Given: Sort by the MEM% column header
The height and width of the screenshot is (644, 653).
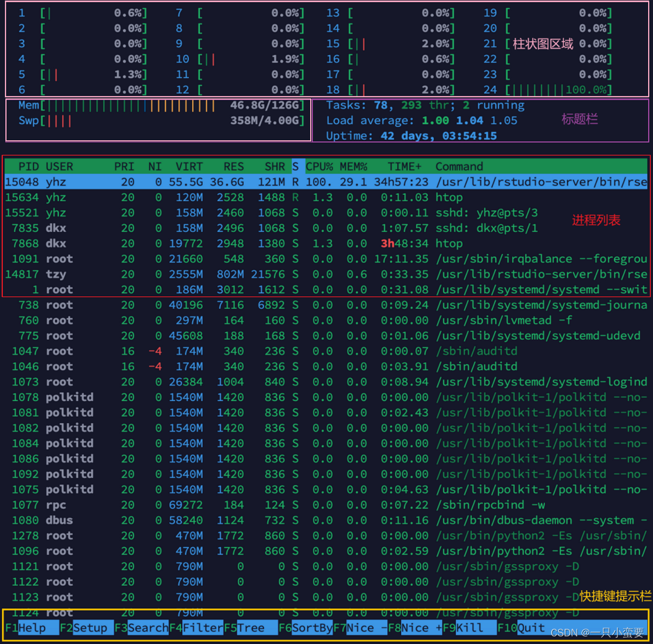Looking at the screenshot, I should point(354,166).
